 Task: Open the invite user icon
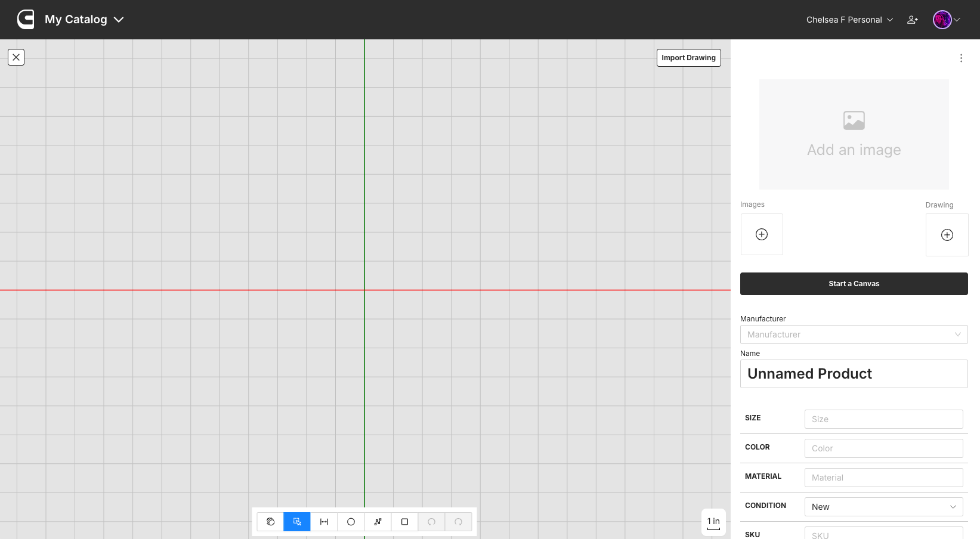912,20
